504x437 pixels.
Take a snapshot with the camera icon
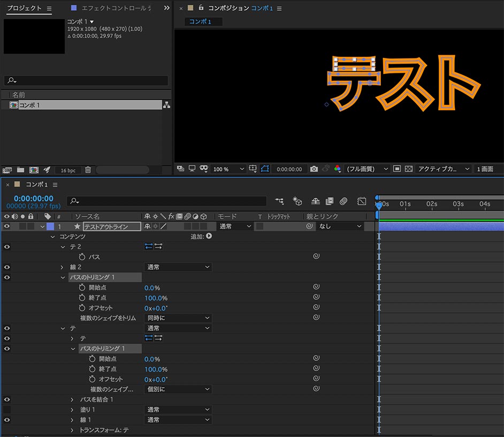point(314,169)
